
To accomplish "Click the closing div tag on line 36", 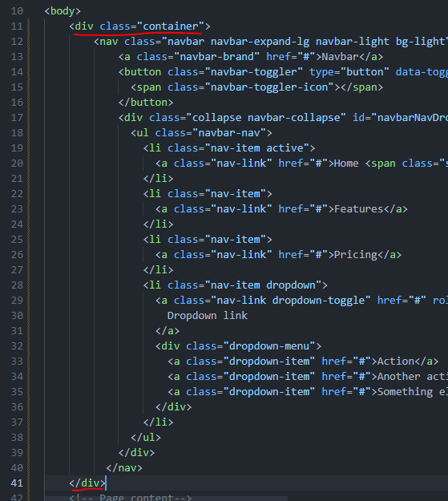I will tap(174, 407).
